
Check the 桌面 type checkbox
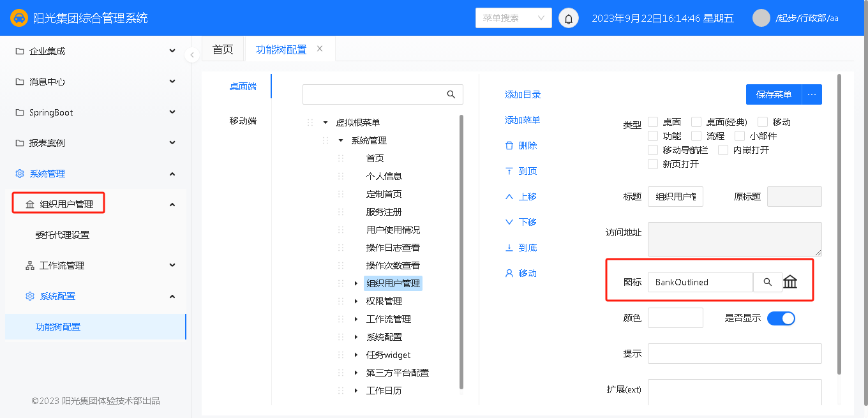tap(653, 122)
